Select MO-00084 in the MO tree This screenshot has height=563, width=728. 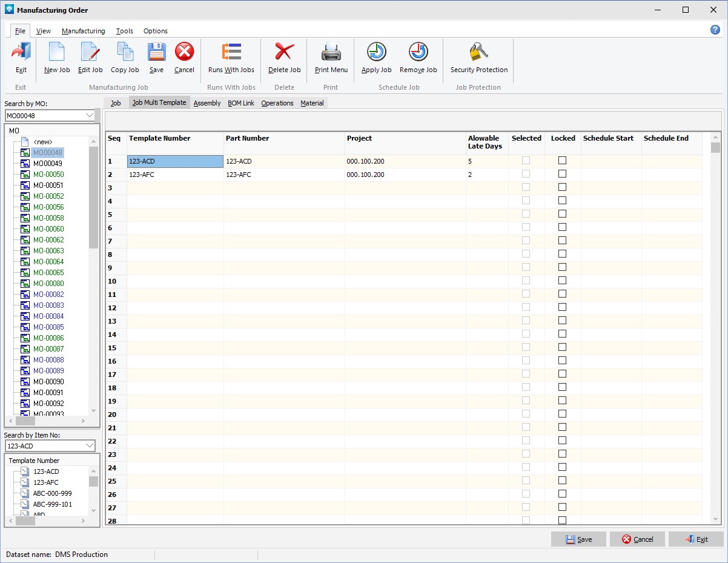pyautogui.click(x=48, y=316)
